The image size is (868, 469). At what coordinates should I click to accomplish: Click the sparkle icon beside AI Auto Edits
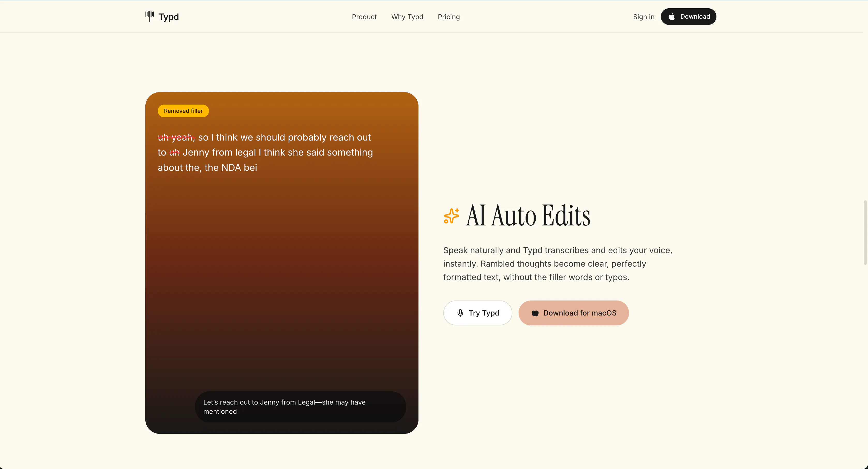pyautogui.click(x=452, y=216)
